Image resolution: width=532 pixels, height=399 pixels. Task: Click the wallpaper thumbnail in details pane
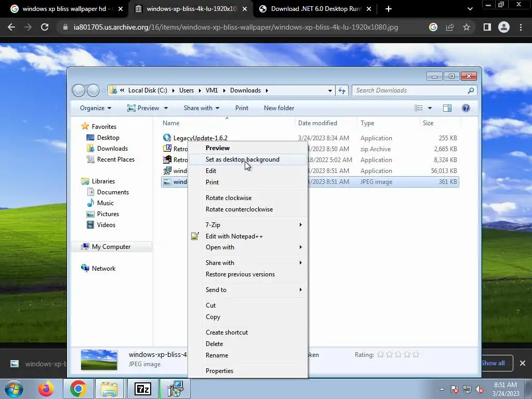click(99, 360)
